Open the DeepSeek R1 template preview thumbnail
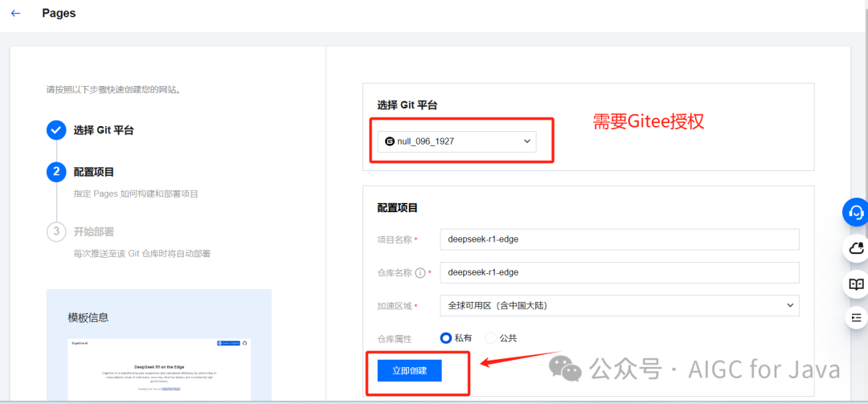This screenshot has height=404, width=868. pos(159,369)
